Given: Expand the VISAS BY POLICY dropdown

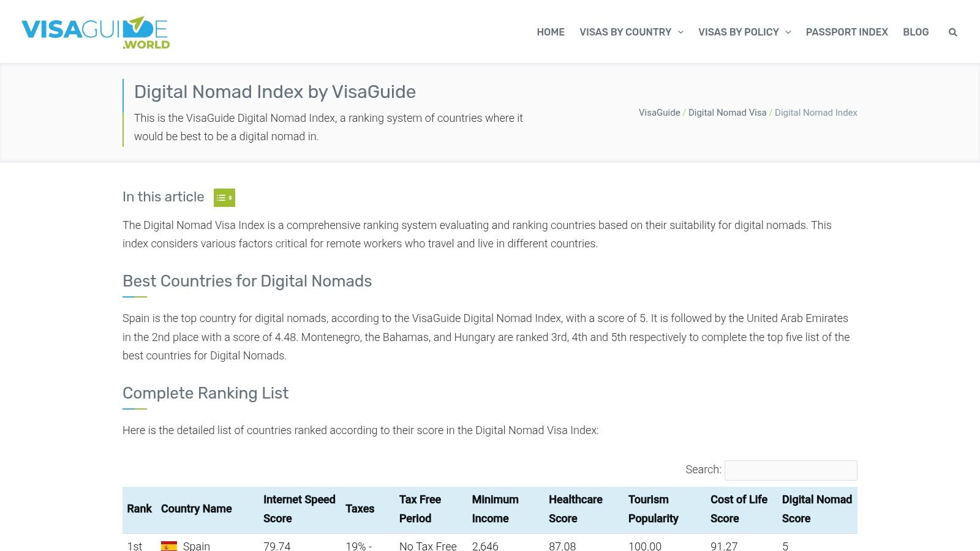Looking at the screenshot, I should [x=739, y=32].
